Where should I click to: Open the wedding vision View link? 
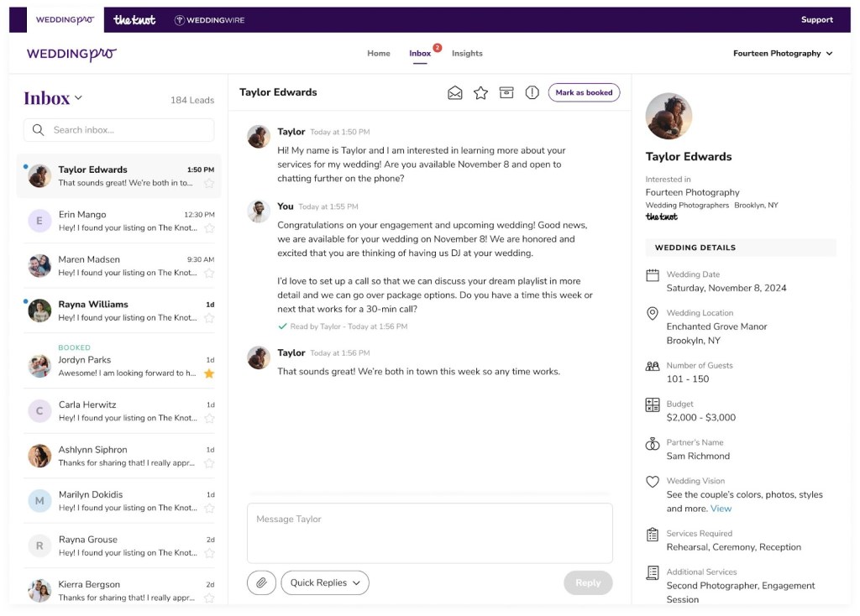point(721,509)
